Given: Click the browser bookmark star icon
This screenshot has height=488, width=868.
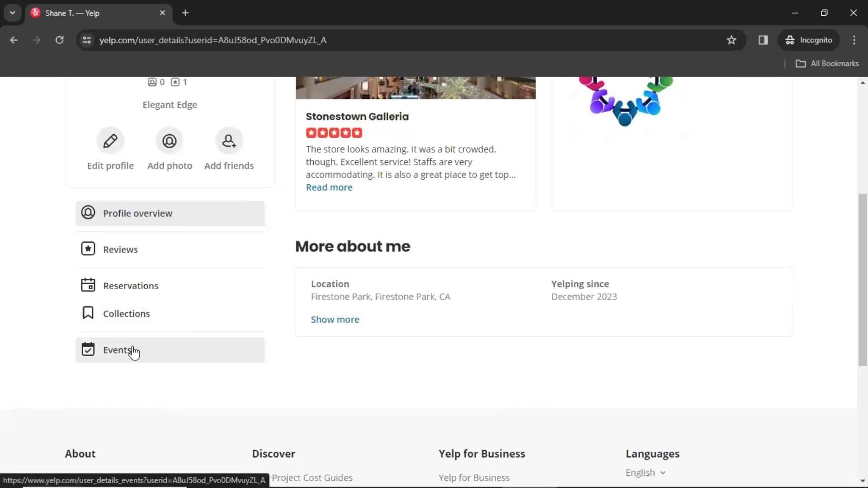Looking at the screenshot, I should click(731, 40).
